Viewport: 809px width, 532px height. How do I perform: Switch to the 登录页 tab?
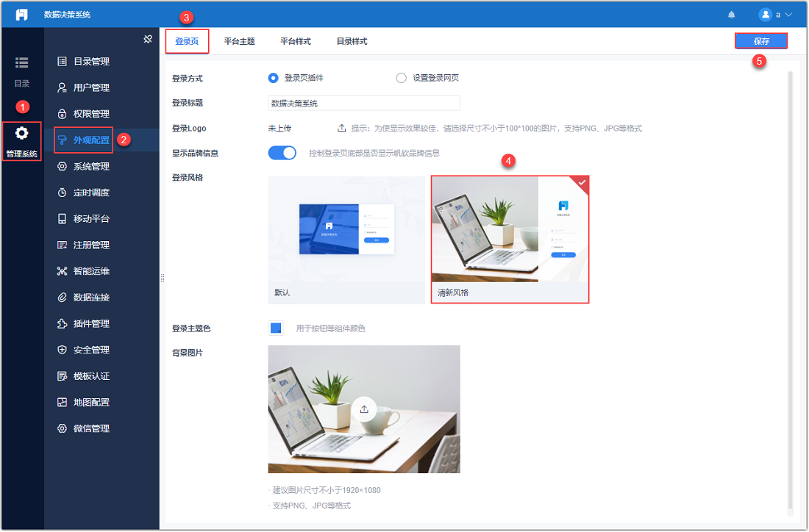pos(187,41)
